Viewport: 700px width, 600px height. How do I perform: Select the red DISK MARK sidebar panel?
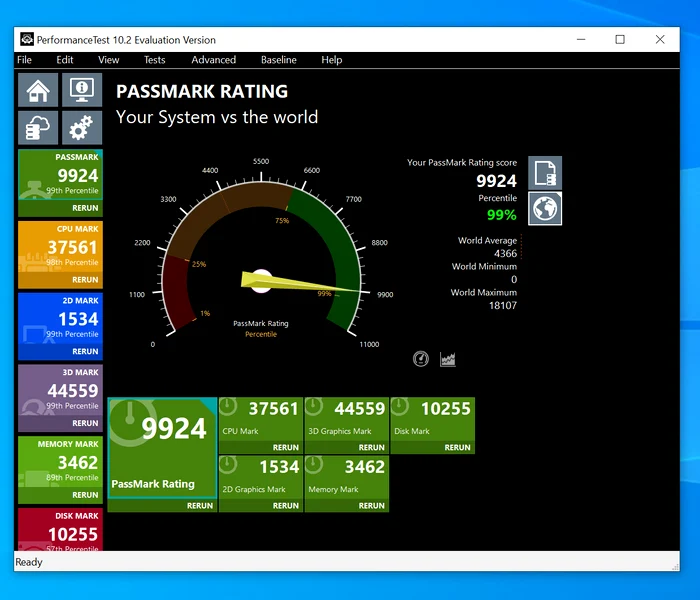[x=60, y=529]
